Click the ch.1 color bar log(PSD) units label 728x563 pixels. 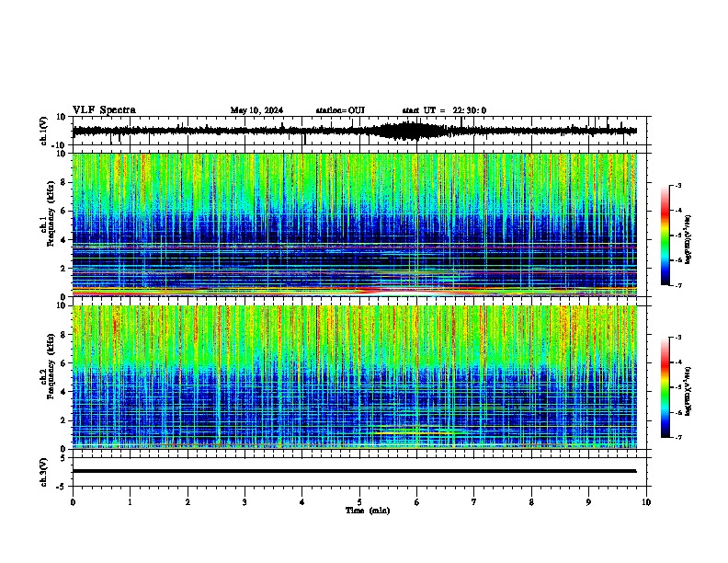pyautogui.click(x=688, y=240)
